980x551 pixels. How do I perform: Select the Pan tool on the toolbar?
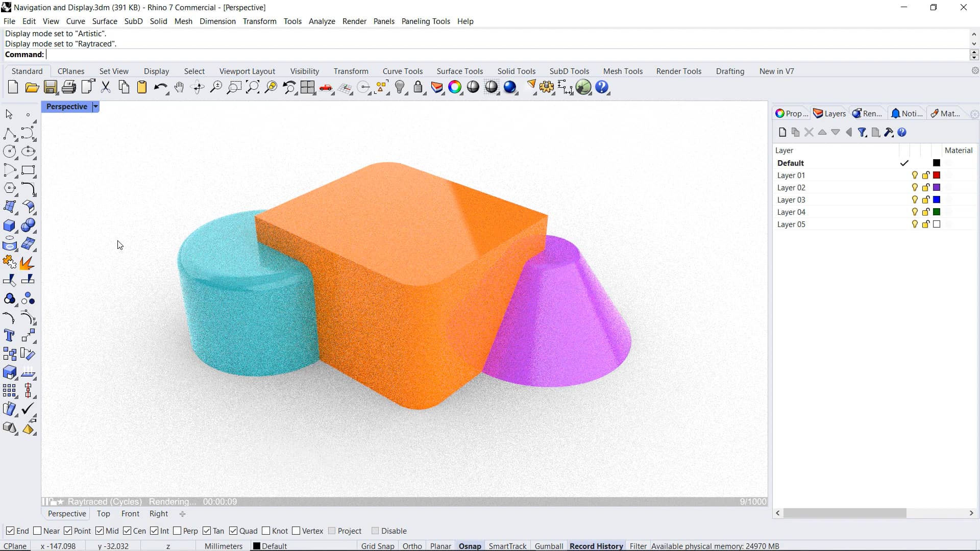(179, 87)
